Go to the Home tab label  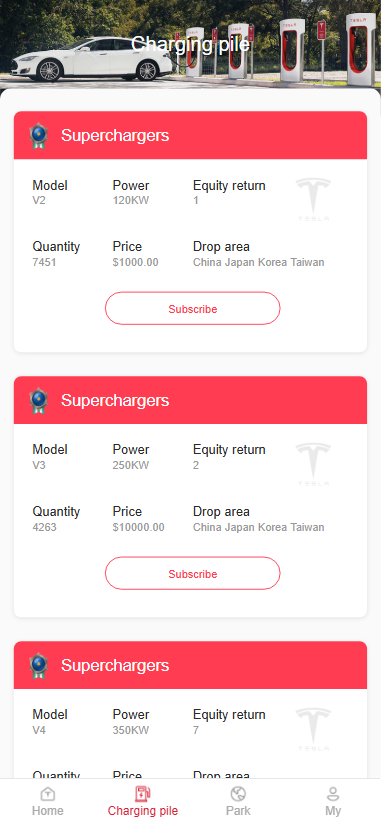48,810
